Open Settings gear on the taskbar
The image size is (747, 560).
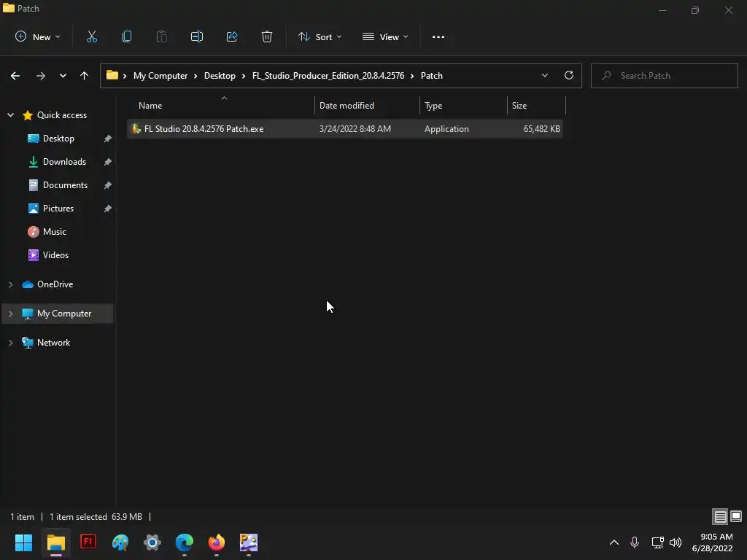tap(152, 542)
